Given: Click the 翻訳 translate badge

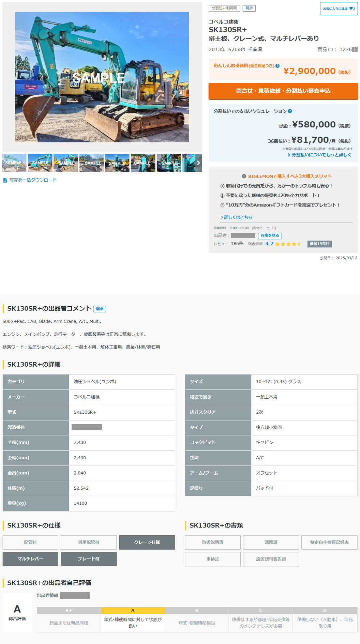Looking at the screenshot, I should tap(100, 309).
